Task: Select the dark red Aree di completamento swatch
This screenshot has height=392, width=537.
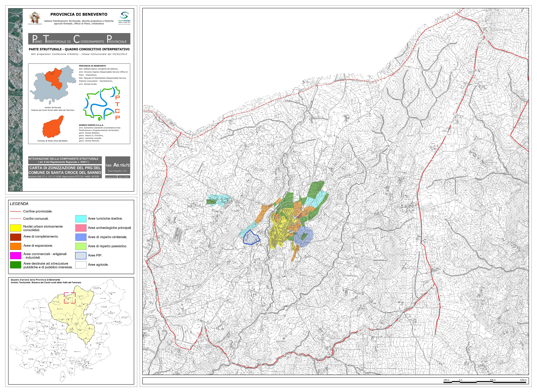Action: pos(16,237)
